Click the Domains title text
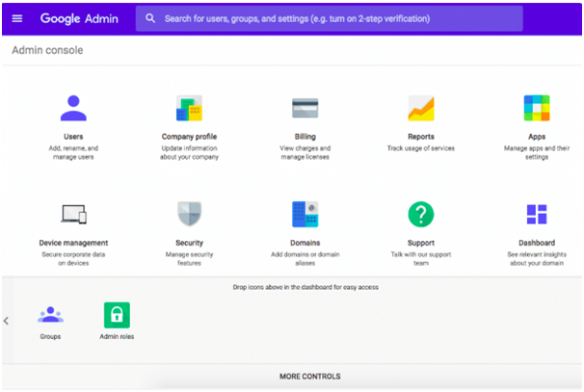This screenshot has width=584, height=392. click(305, 243)
